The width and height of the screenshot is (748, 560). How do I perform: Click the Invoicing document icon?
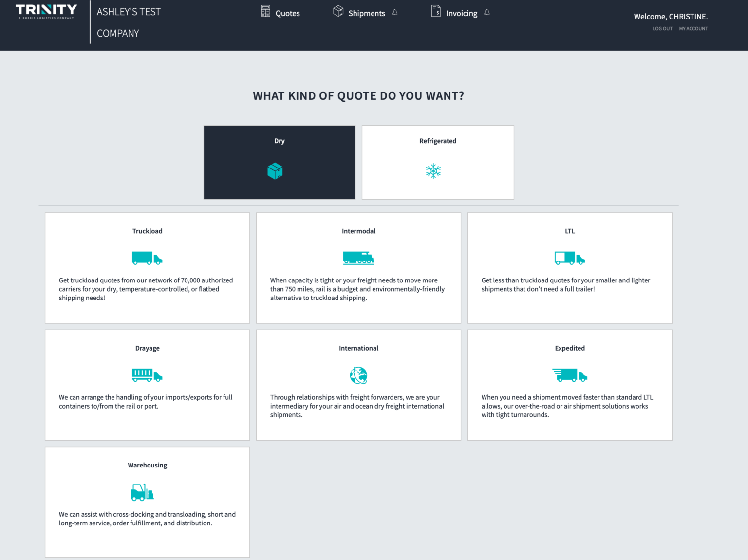435,11
